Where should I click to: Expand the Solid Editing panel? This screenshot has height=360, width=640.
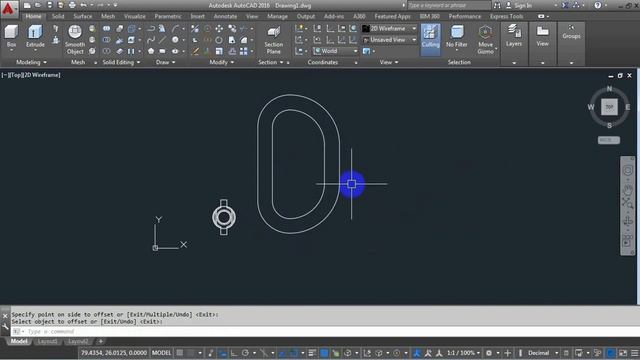coord(121,62)
